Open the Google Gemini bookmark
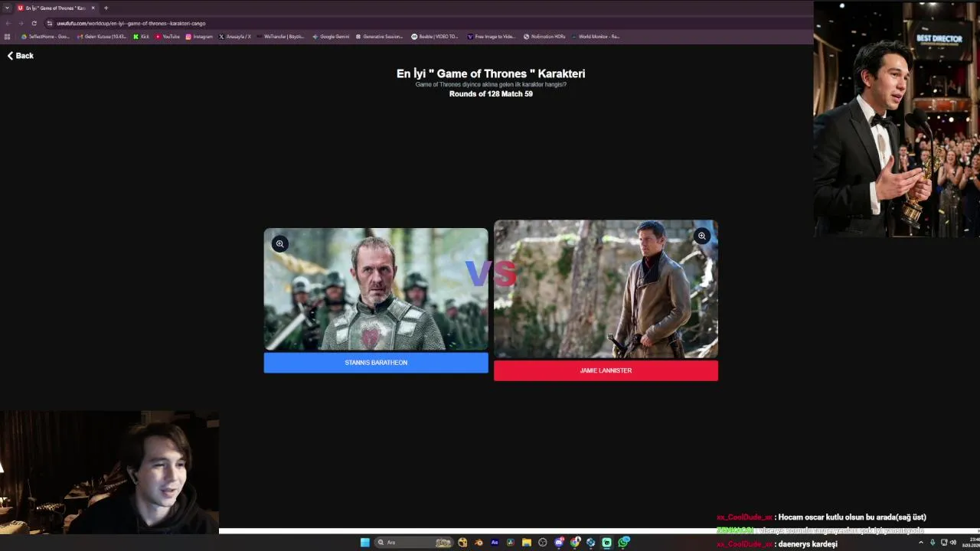The width and height of the screenshot is (980, 551). [331, 37]
